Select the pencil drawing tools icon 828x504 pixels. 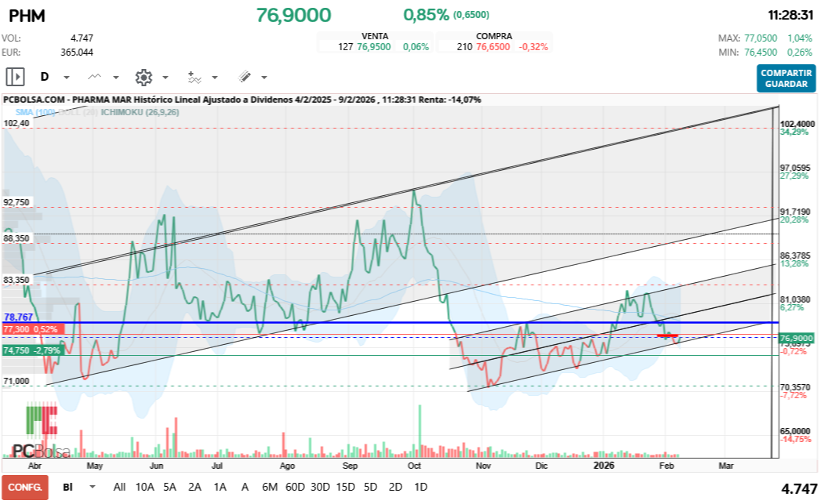tap(244, 77)
